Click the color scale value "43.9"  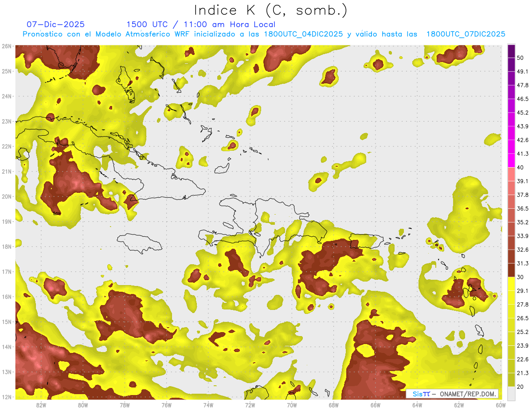click(x=522, y=126)
